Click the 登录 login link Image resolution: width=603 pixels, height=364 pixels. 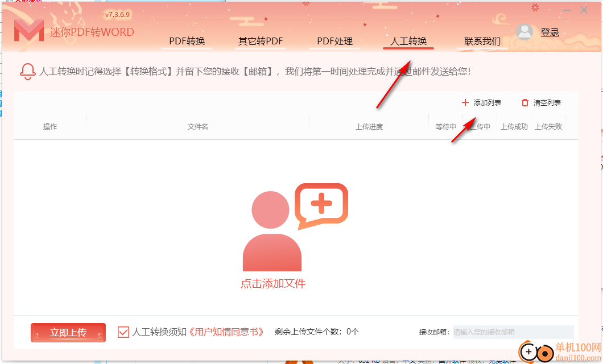(x=550, y=32)
